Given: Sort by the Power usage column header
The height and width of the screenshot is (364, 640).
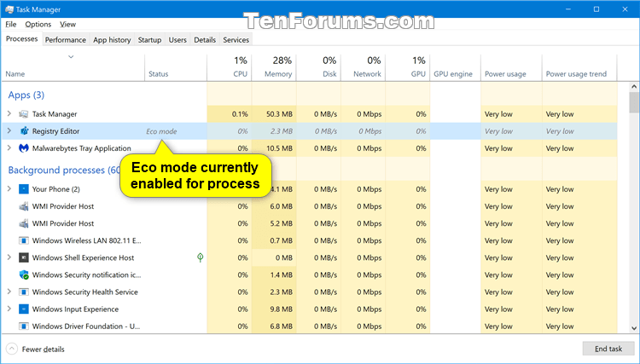Looking at the screenshot, I should point(511,67).
